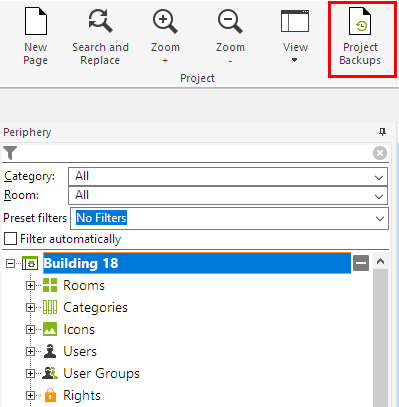The image size is (399, 407).
Task: Create a New Page from ribbon
Action: (x=36, y=37)
